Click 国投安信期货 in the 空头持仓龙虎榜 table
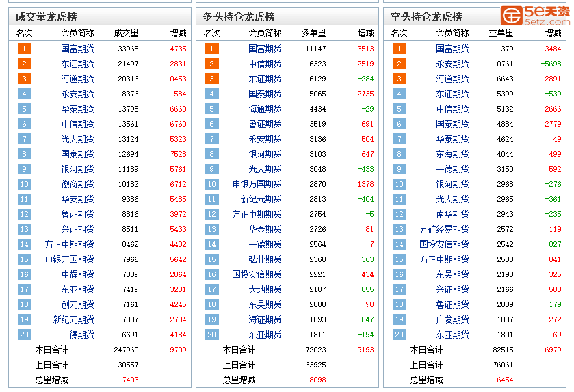The height and width of the screenshot is (392, 574). (x=444, y=244)
